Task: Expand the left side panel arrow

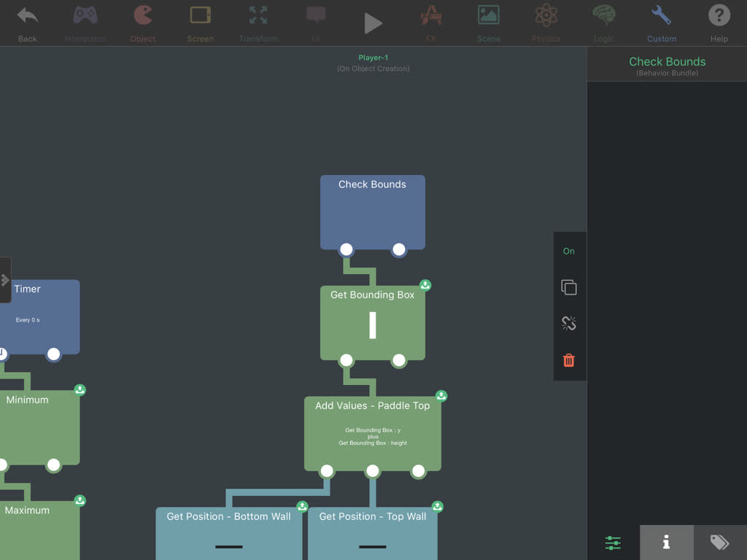Action: click(x=5, y=280)
